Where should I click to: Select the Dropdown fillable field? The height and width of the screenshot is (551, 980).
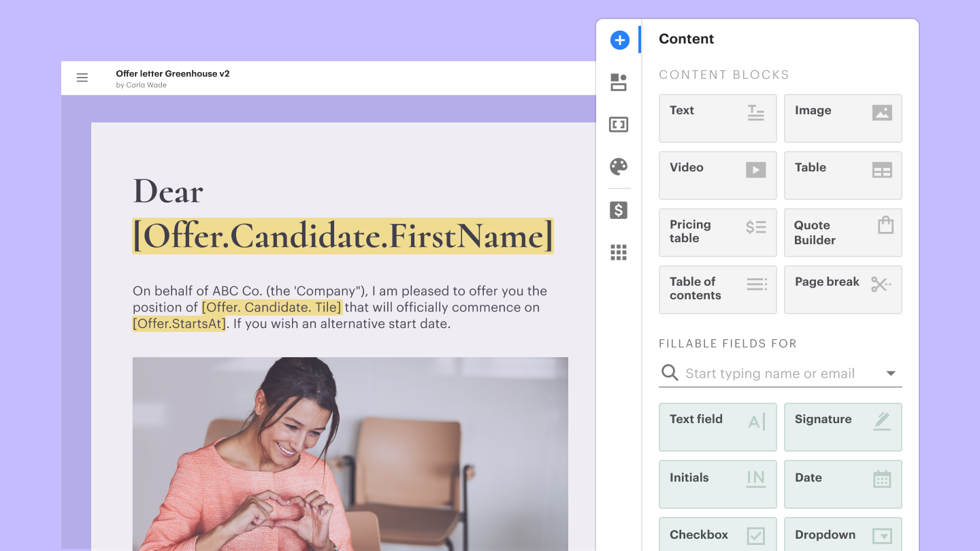point(843,535)
